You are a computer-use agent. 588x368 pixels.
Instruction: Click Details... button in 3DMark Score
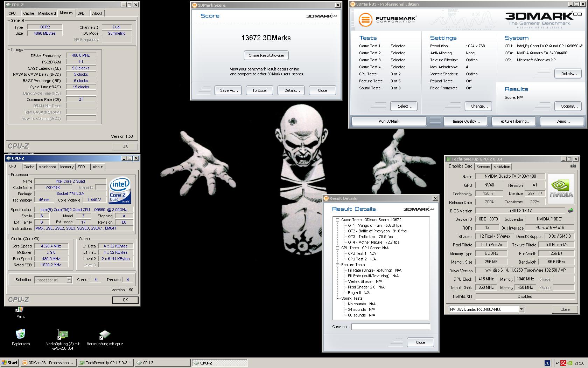(292, 90)
